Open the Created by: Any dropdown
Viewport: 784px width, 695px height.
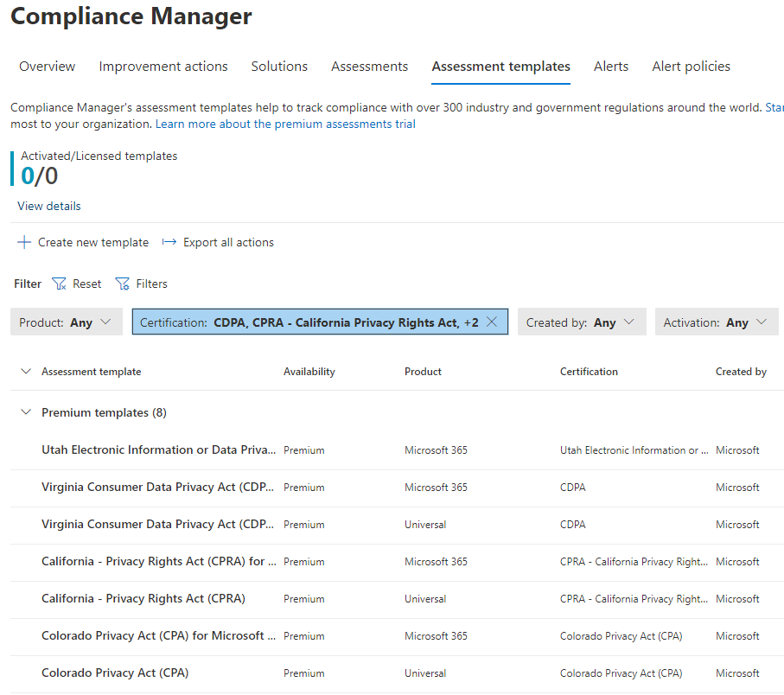(x=582, y=322)
